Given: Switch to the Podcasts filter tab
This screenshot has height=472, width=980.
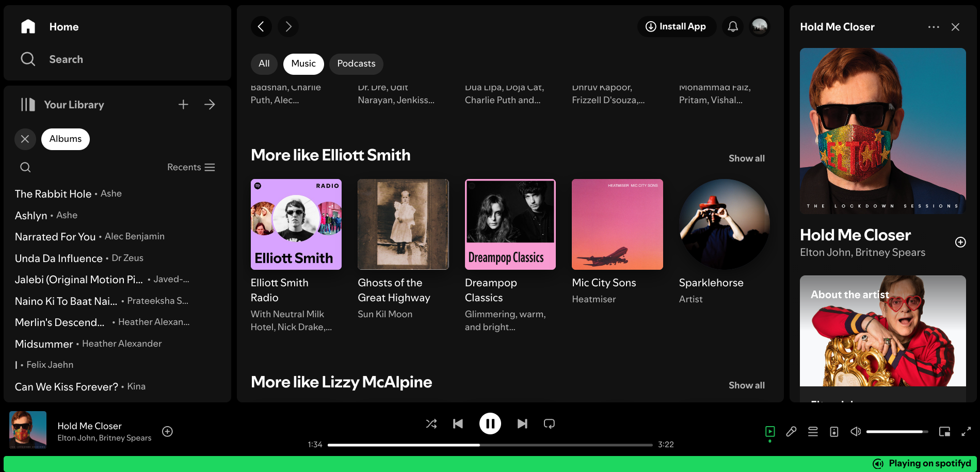Looking at the screenshot, I should click(356, 64).
